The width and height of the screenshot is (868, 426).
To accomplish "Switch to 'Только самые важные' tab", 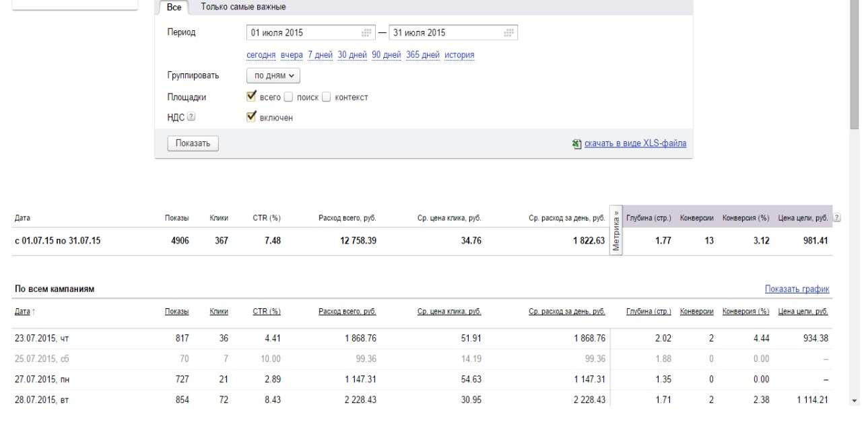I will (243, 7).
